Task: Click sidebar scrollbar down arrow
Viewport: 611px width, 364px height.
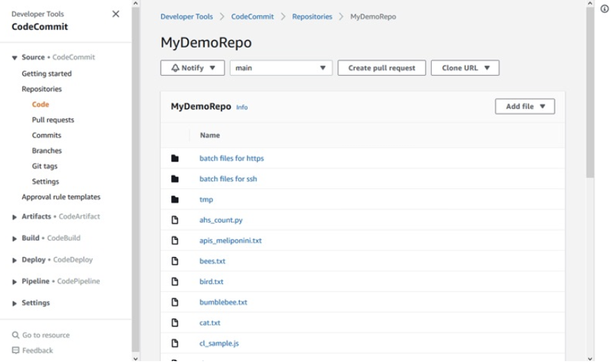Action: [x=136, y=359]
